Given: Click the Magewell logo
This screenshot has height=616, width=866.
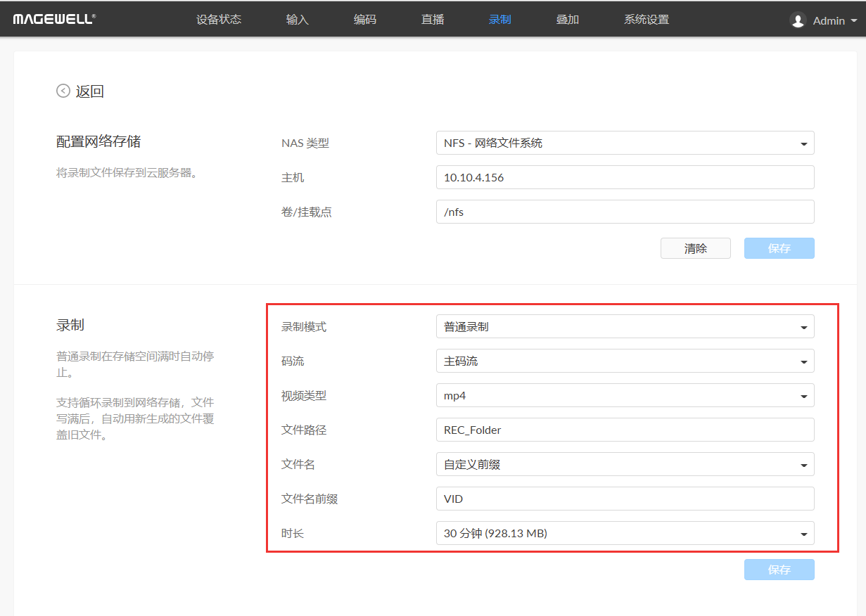Looking at the screenshot, I should click(54, 19).
